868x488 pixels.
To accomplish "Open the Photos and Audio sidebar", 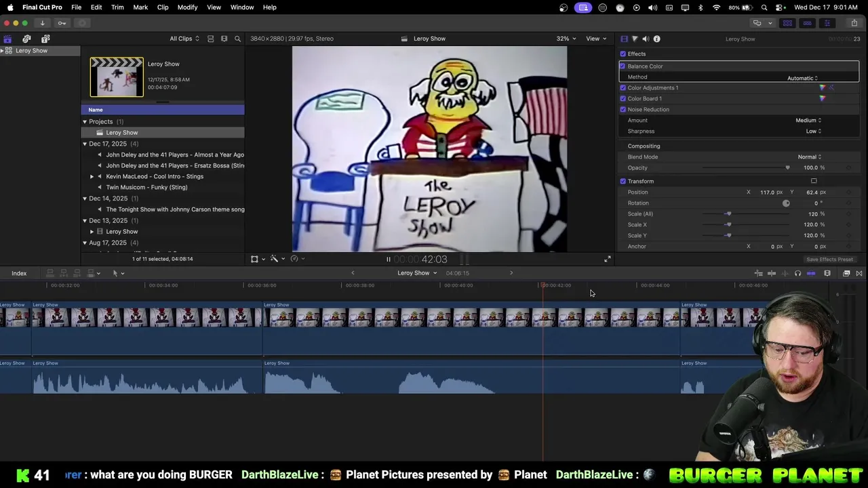I will pyautogui.click(x=26, y=39).
